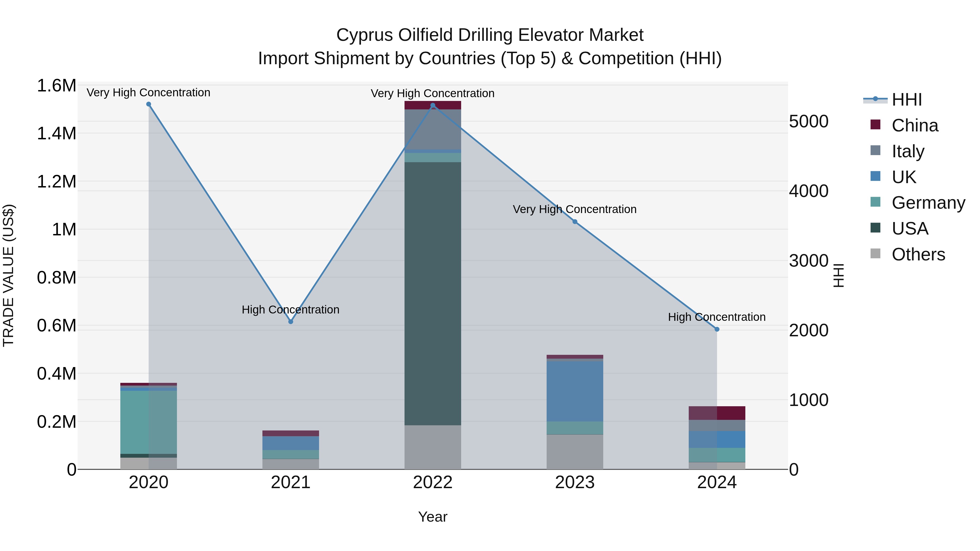The image size is (980, 551).
Task: Click the 2024 HHI data point
Action: point(717,329)
